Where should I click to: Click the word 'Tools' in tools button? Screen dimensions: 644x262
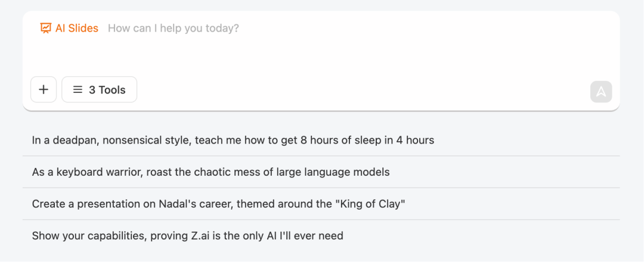[x=112, y=90]
